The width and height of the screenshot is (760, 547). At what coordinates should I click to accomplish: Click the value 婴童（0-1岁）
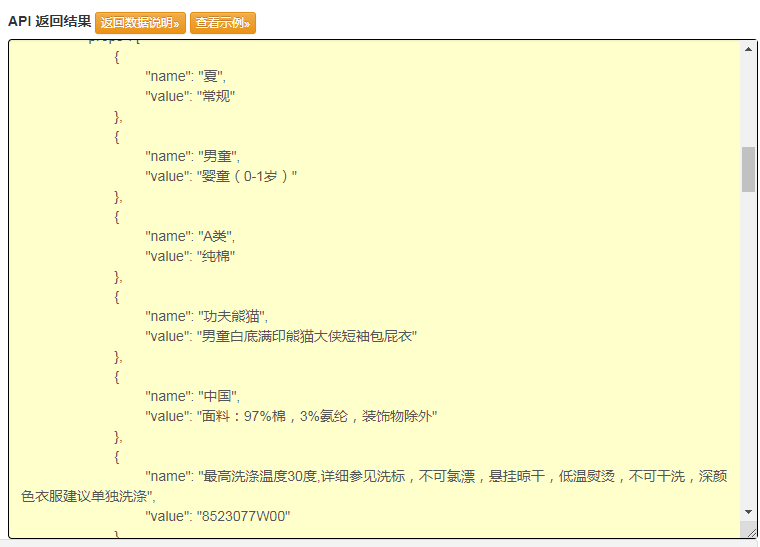246,176
